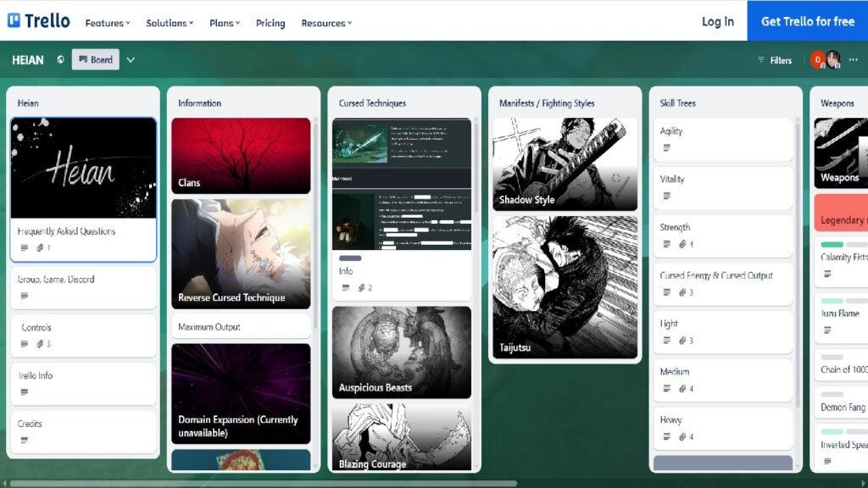Click the Log In link
Image resolution: width=868 pixels, height=488 pixels.
(717, 21)
